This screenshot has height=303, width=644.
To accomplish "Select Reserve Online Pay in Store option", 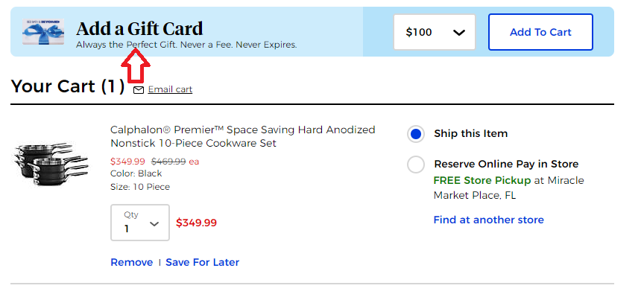I will click(416, 165).
